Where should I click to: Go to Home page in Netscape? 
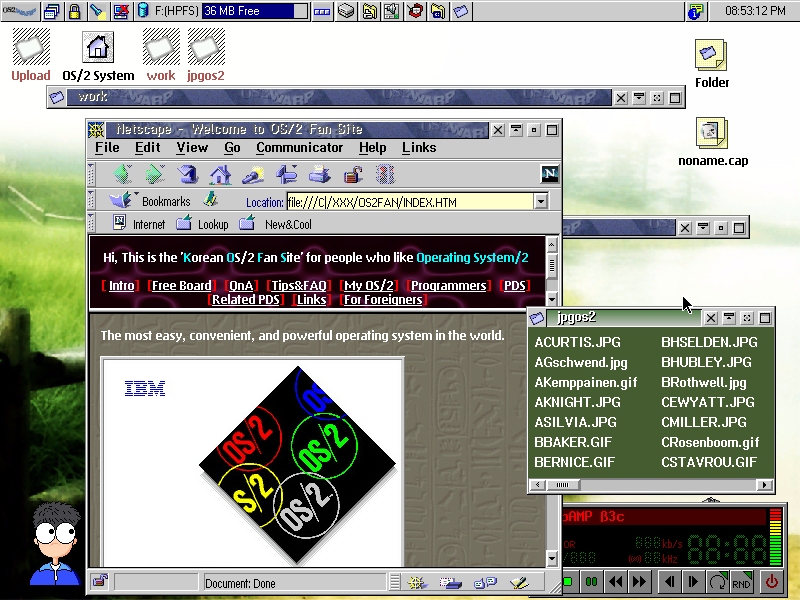point(220,174)
